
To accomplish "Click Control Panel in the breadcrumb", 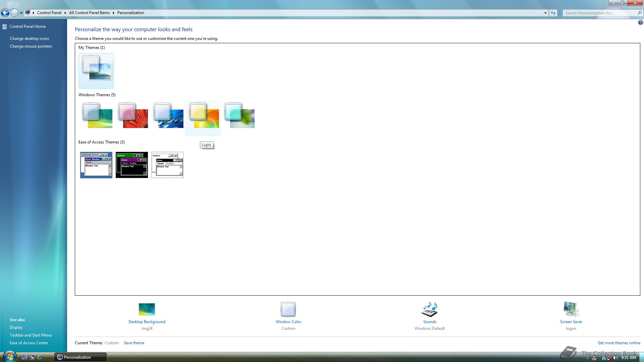I will 49,13.
